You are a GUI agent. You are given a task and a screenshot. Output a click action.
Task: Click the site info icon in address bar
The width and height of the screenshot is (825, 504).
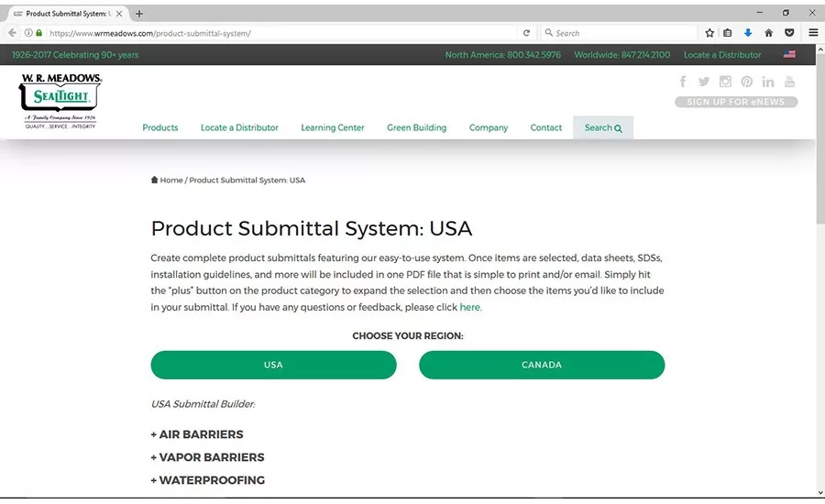(28, 33)
